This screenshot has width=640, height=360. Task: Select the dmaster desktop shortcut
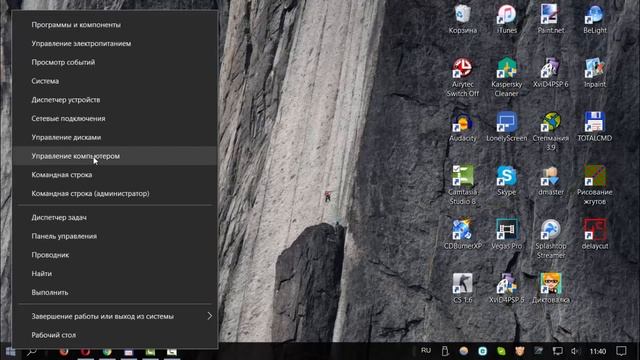[x=551, y=181]
